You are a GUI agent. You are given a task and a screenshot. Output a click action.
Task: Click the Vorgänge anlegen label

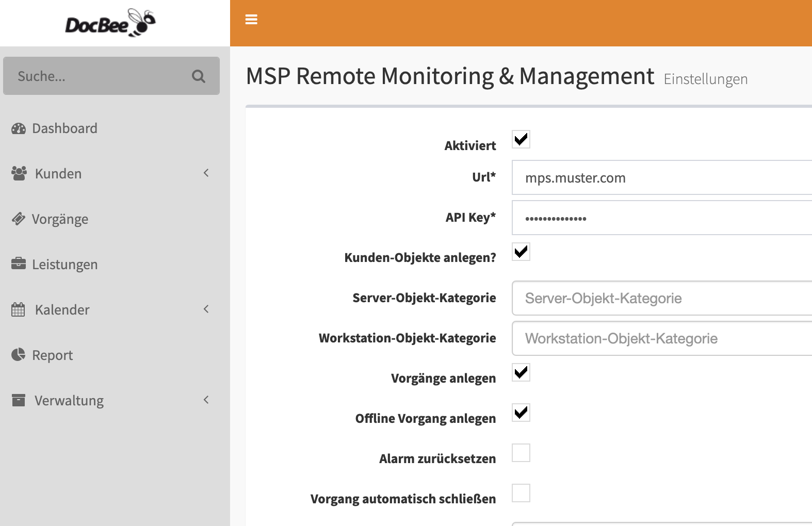point(443,379)
